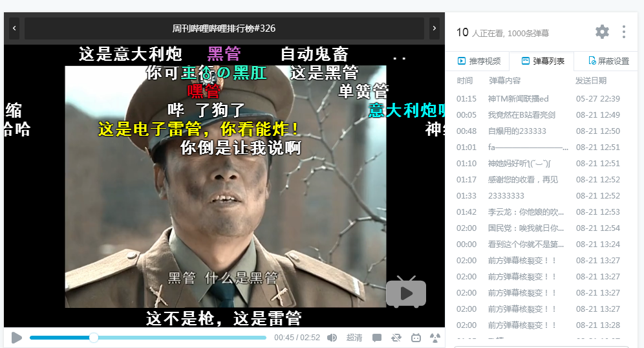Select danmaku row 神她妈好听
This screenshot has width=644, height=348.
click(x=538, y=164)
